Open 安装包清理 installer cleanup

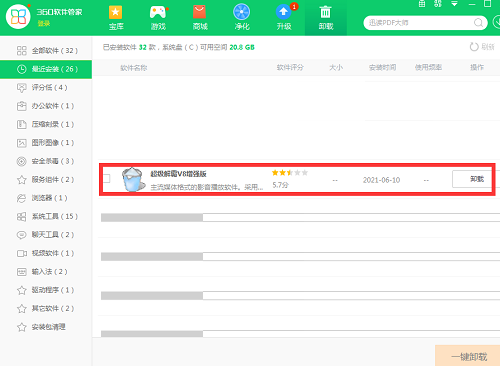[46, 327]
